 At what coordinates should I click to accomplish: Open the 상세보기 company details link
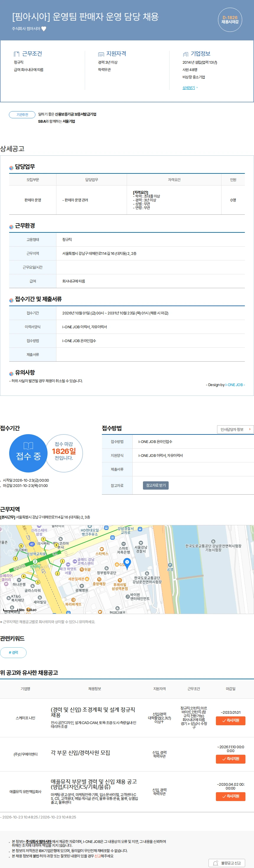click(x=188, y=88)
